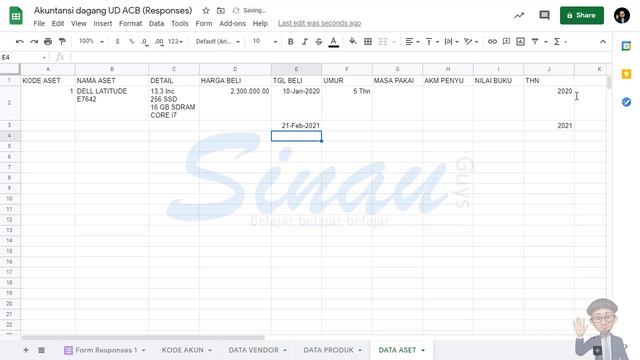Click 'Last edit was seconds ago' link
Viewport: 640px width, 360px height.
[x=320, y=24]
